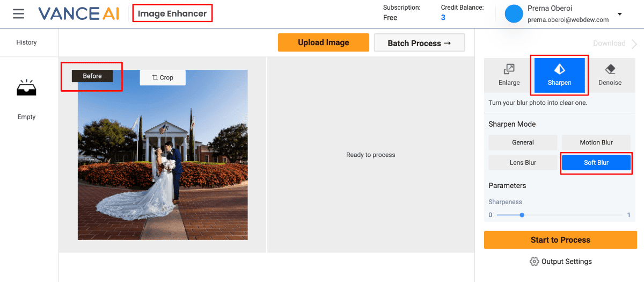Click the Batch Process button
The width and height of the screenshot is (644, 282).
pos(419,43)
